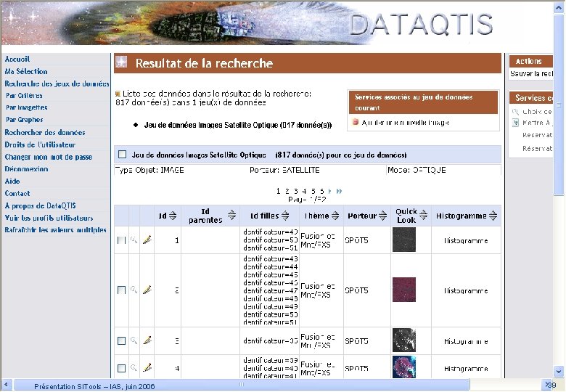Open the quick look thumbnail of row 2

[x=404, y=290]
